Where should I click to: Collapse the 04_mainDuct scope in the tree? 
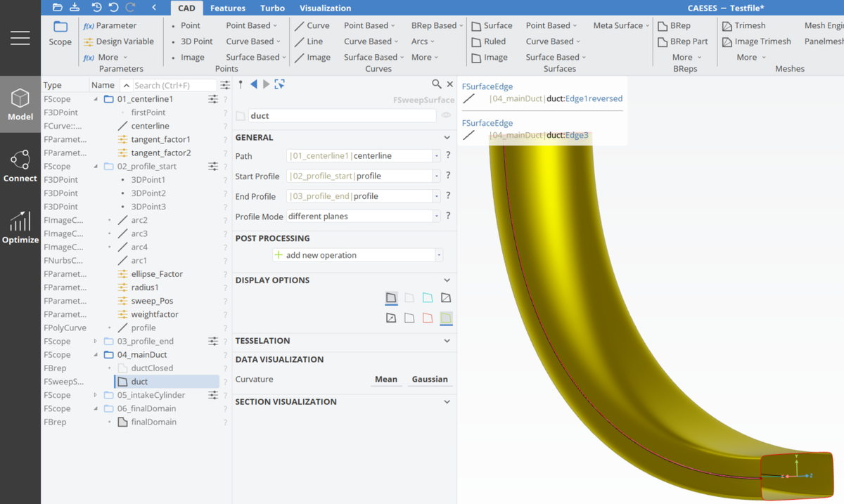(96, 355)
